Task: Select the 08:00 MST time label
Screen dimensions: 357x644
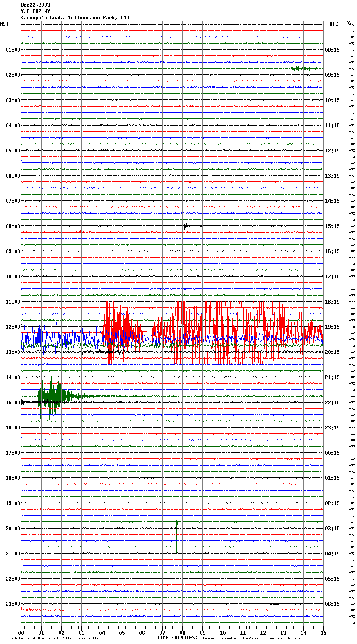Action: point(13,226)
